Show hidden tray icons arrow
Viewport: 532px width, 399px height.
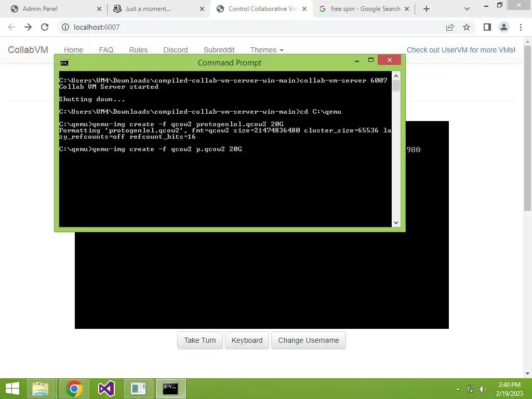(x=458, y=389)
